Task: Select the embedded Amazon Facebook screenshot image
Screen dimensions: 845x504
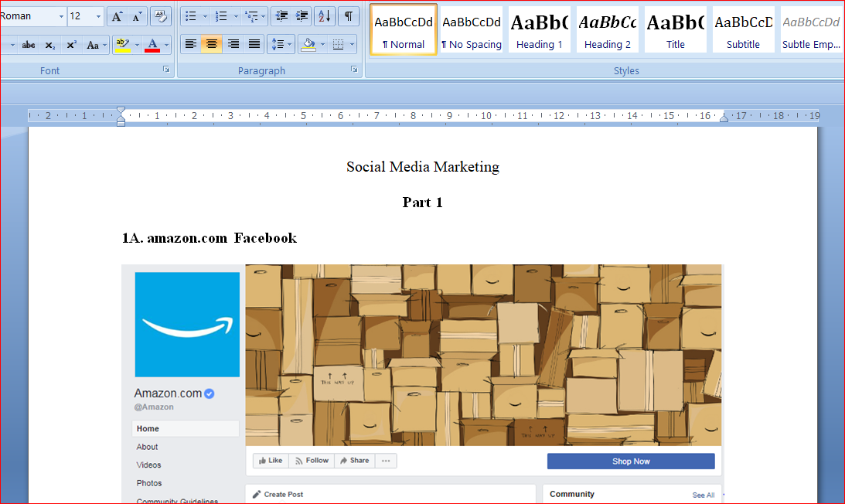Action: 422,383
